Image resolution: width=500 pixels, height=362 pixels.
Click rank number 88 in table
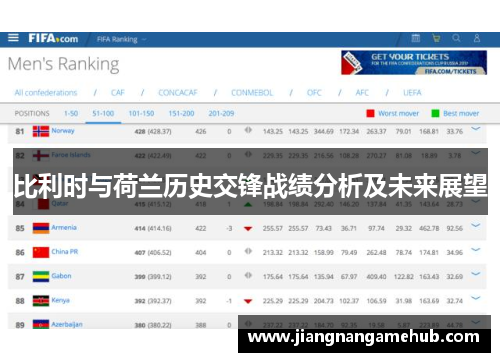(x=20, y=301)
